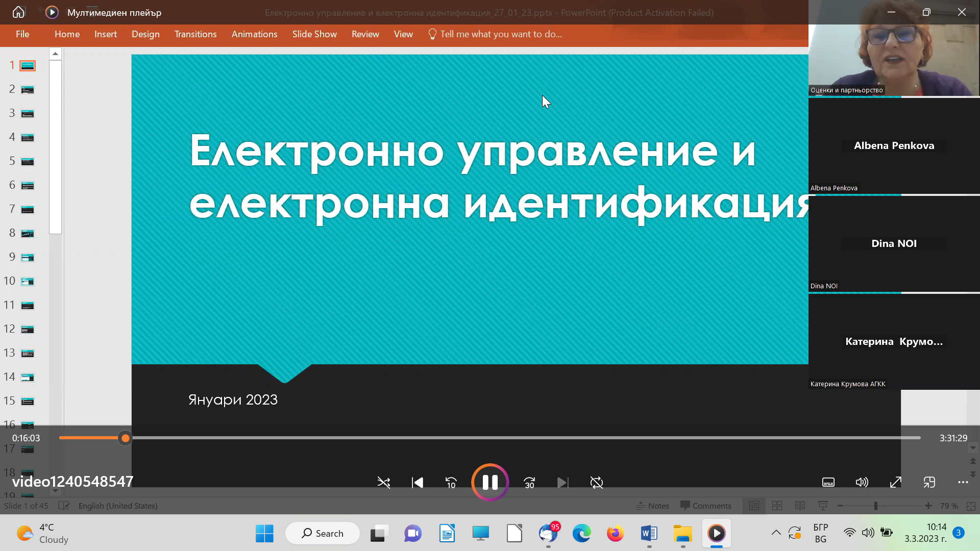Select slide 5 thumbnail
Screen dimensions: 980x551
[28, 162]
